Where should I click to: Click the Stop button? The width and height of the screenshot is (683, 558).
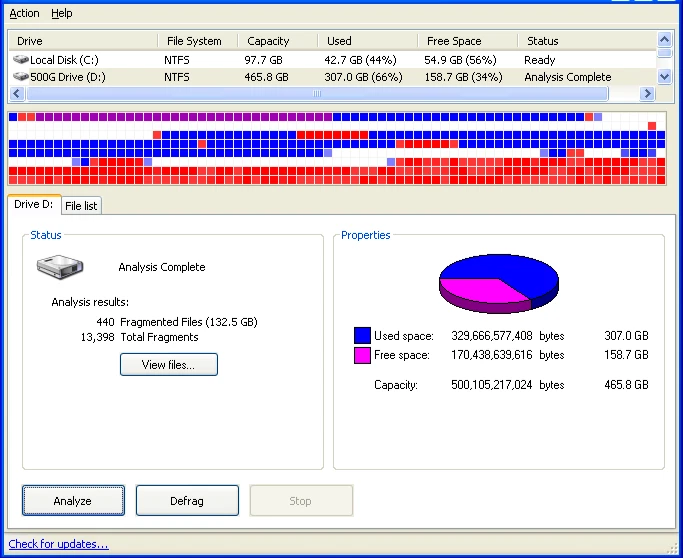[x=301, y=501]
